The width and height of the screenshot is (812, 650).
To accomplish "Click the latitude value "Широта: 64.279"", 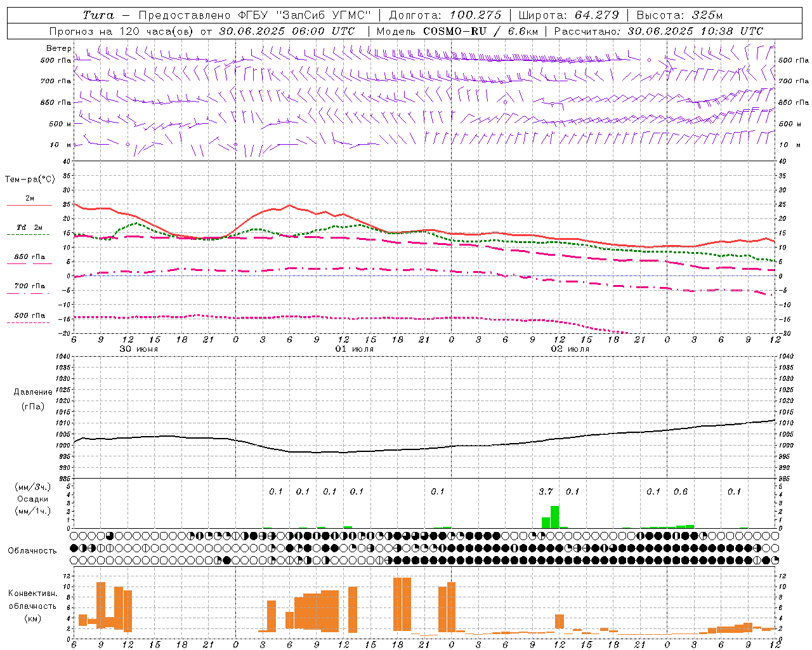I will pyautogui.click(x=568, y=15).
